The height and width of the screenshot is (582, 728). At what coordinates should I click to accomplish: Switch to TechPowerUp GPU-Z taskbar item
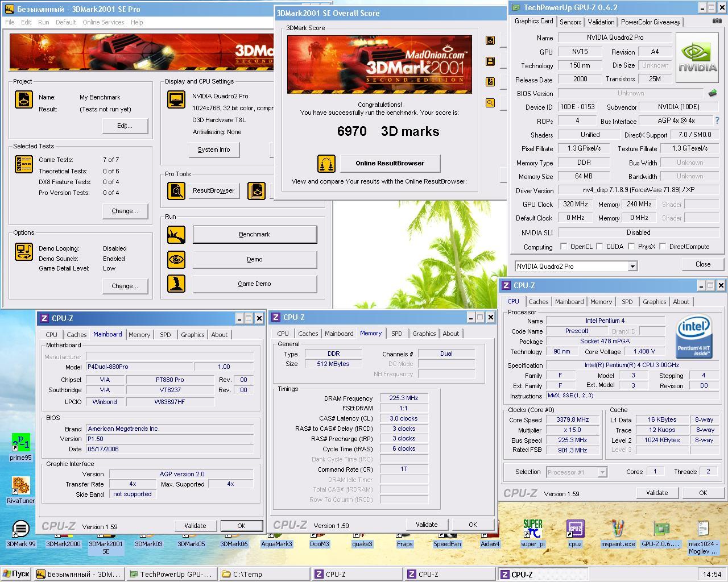[172, 574]
